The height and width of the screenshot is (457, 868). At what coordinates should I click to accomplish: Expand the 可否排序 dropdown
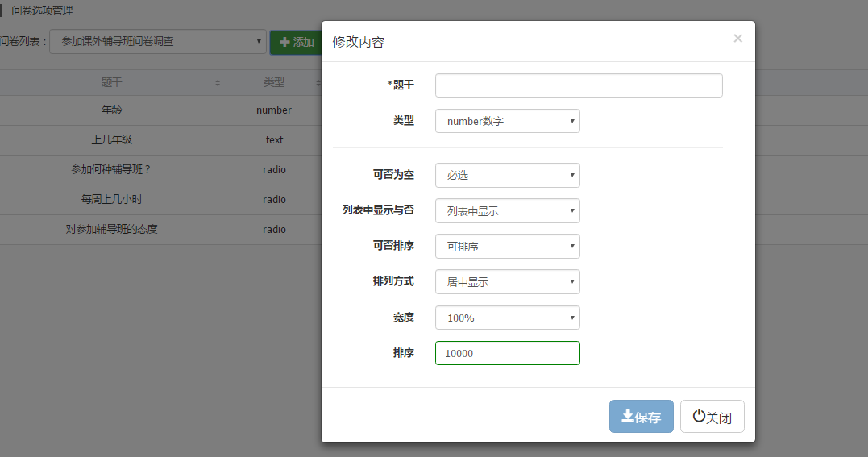(x=507, y=246)
